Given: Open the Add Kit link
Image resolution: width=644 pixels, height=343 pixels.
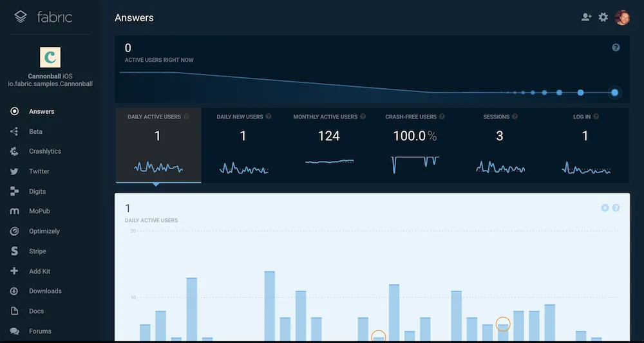Looking at the screenshot, I should (39, 271).
